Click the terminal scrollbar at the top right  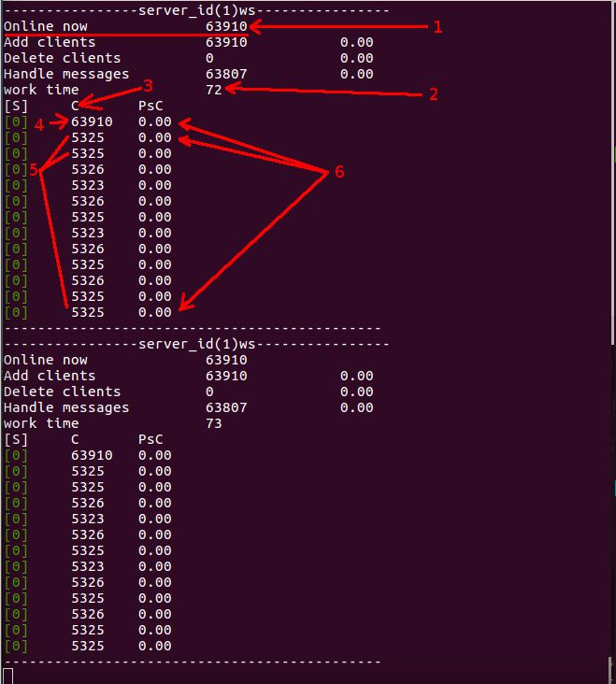(613, 172)
